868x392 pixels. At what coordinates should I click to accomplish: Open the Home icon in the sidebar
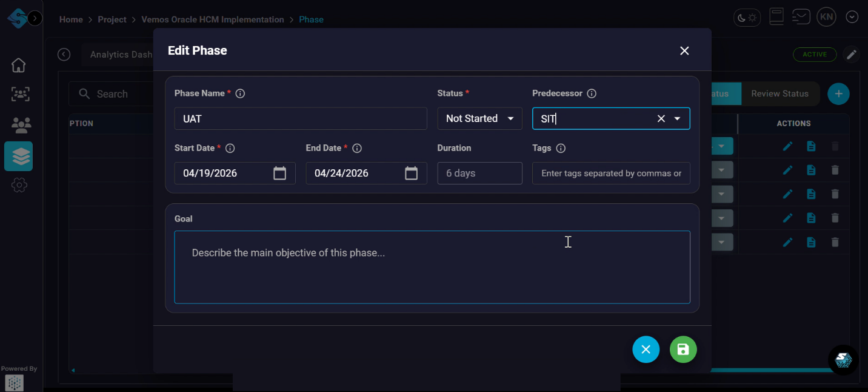click(x=18, y=65)
